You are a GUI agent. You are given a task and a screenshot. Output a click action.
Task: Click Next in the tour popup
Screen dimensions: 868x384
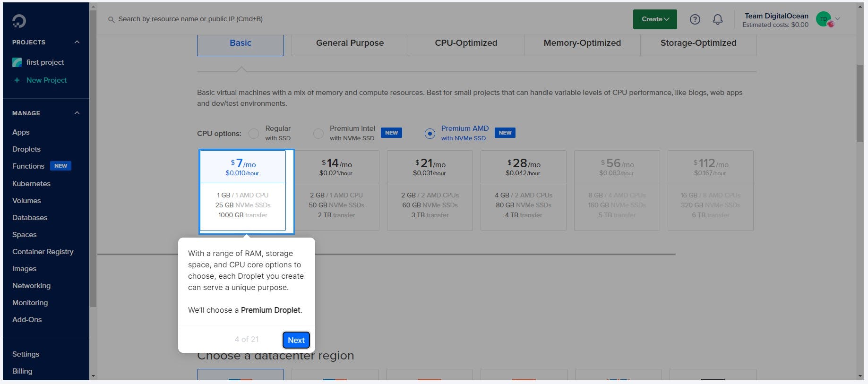click(x=296, y=340)
